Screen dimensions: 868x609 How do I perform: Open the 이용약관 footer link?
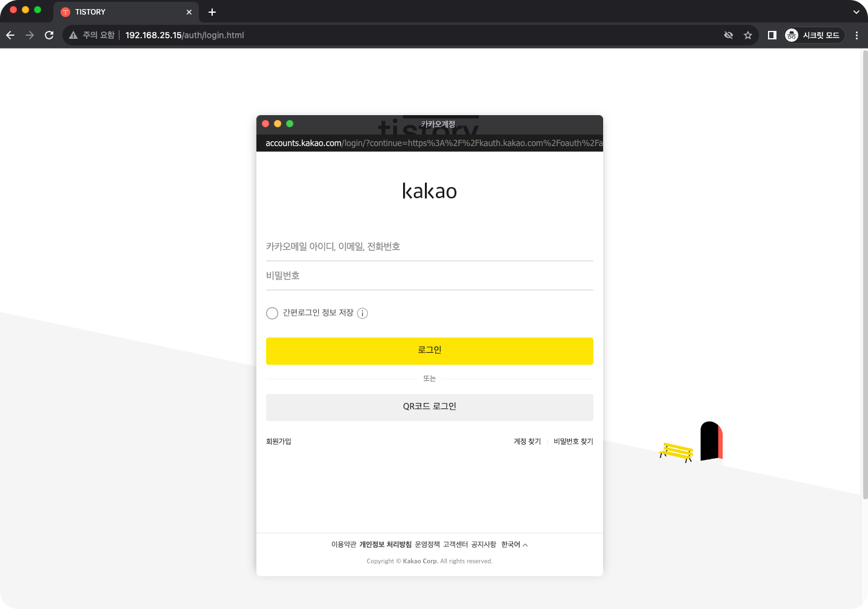click(x=344, y=545)
